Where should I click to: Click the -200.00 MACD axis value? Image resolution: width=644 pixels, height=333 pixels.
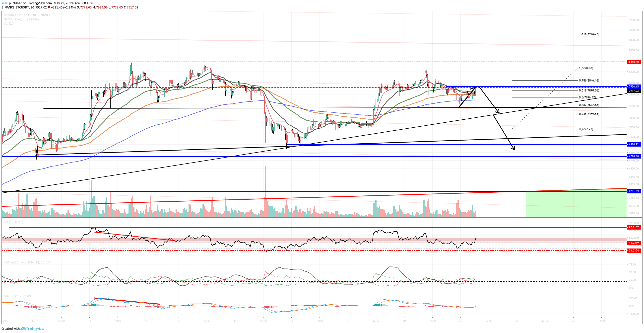633,314
